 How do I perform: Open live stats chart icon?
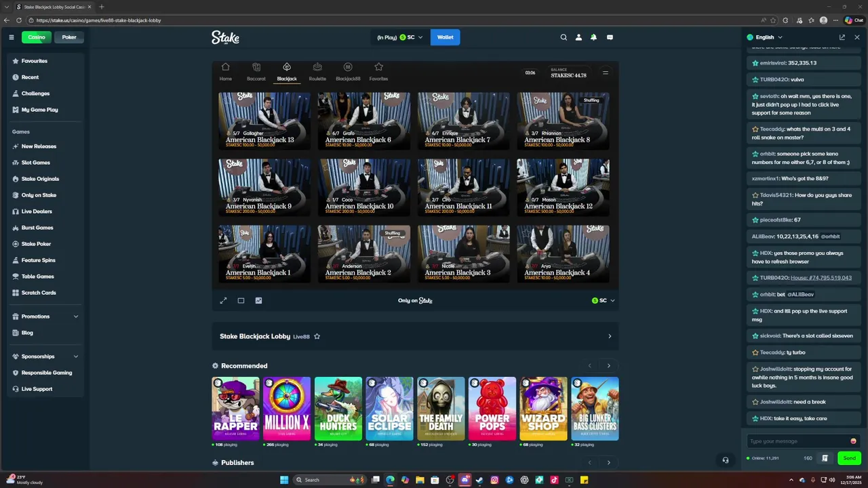pos(258,300)
